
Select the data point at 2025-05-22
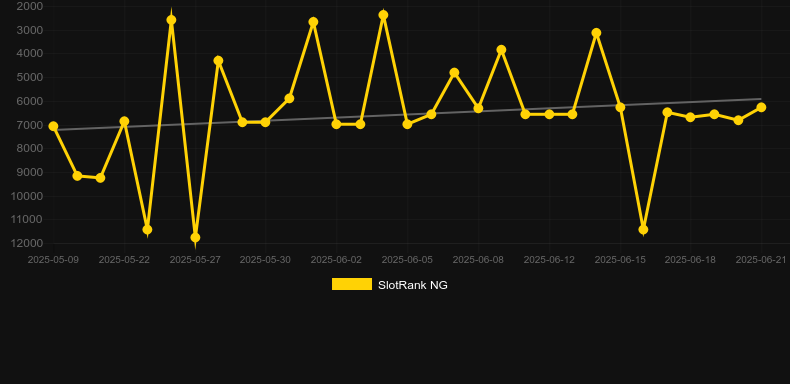tap(124, 121)
